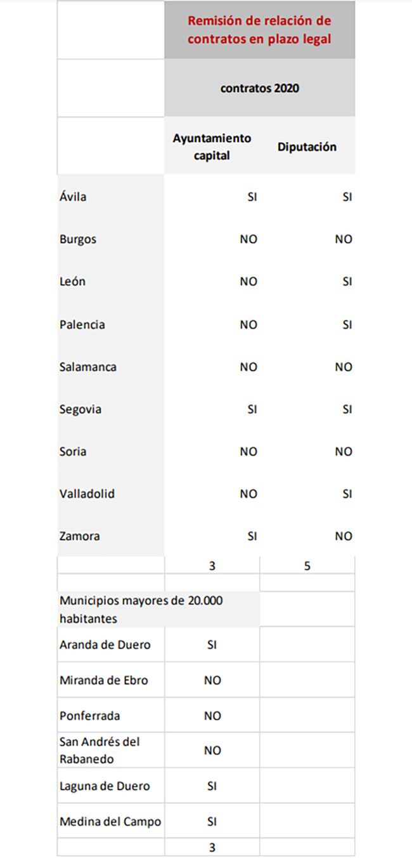Select the 'Ávila' row label
The width and height of the screenshot is (412, 868).
click(x=73, y=197)
